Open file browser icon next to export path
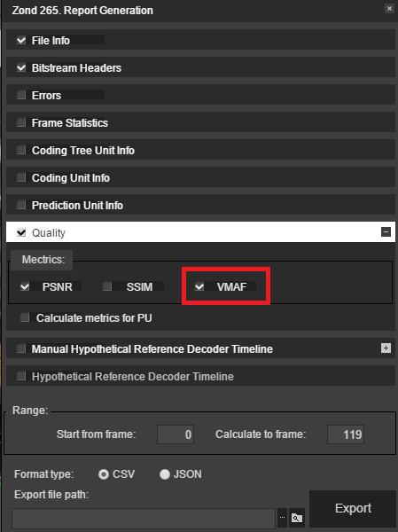 coord(297,518)
